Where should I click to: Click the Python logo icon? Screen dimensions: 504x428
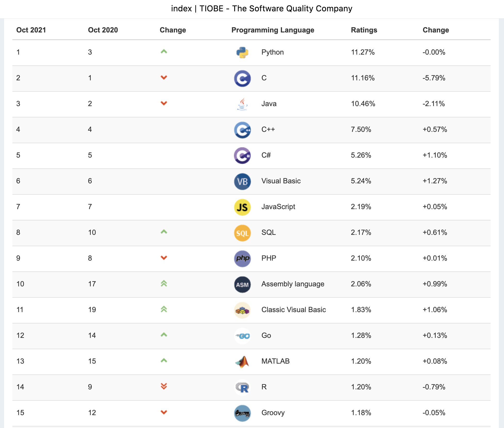pos(242,53)
